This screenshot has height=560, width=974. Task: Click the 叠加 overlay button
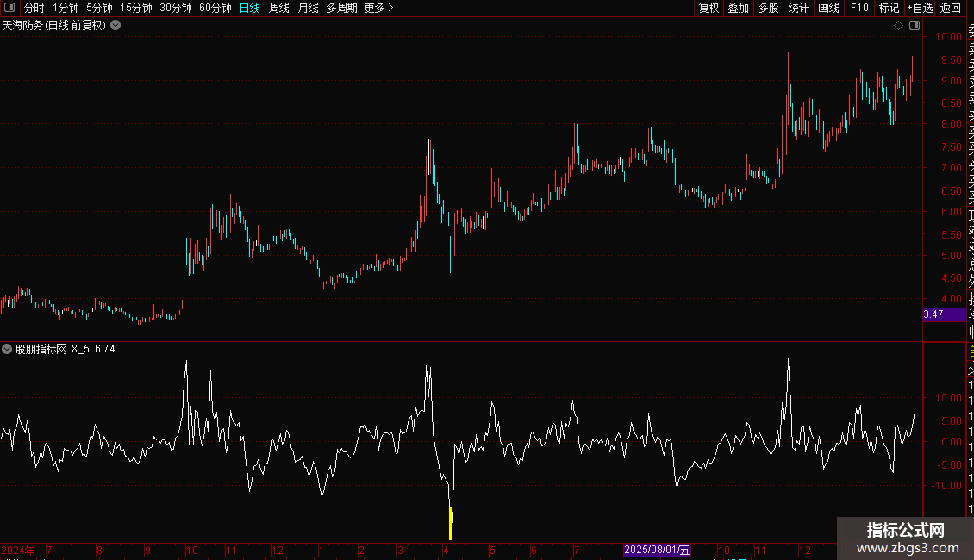coord(739,8)
